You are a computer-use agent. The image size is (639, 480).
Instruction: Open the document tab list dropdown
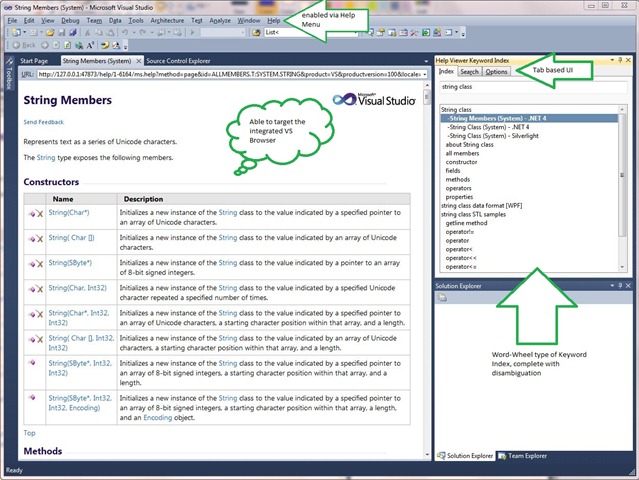coord(426,61)
